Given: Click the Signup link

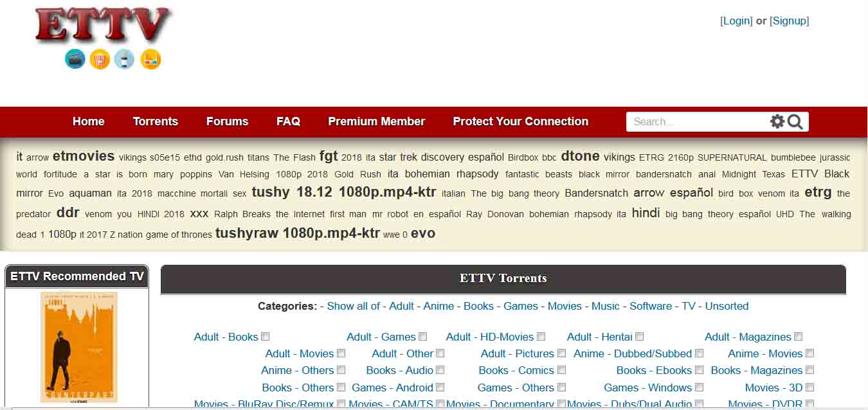Looking at the screenshot, I should tap(789, 21).
